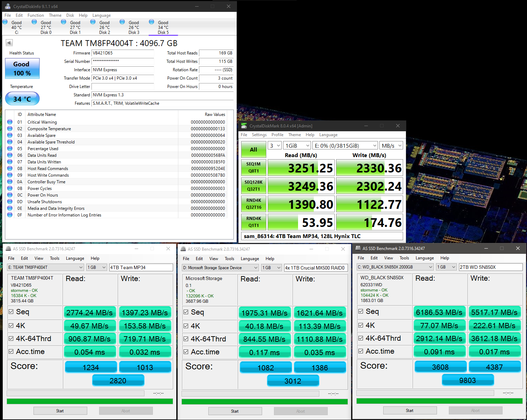This screenshot has width=527, height=420.
Task: Open the 1GiB test size dropdown in CrystalDiskMark
Action: pos(297,146)
